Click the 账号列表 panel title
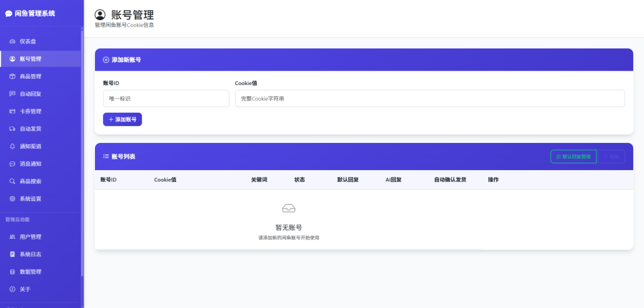 click(x=124, y=157)
